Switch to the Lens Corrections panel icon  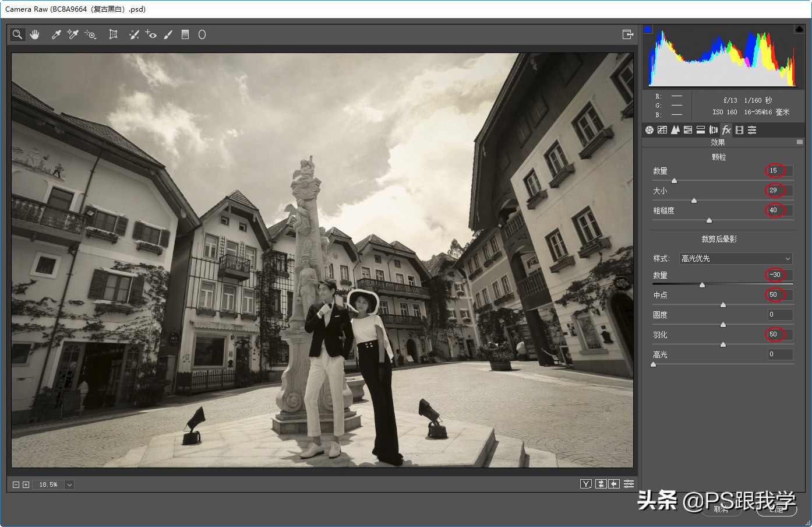tap(713, 129)
